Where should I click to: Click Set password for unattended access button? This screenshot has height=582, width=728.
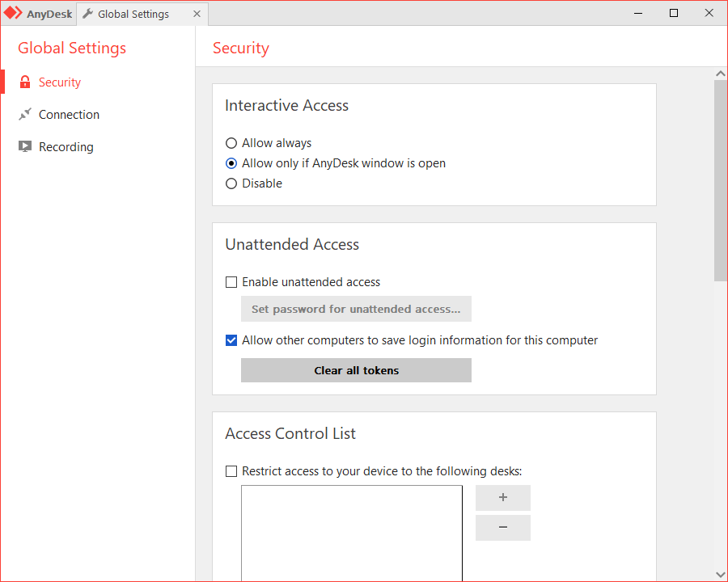pyautogui.click(x=356, y=309)
